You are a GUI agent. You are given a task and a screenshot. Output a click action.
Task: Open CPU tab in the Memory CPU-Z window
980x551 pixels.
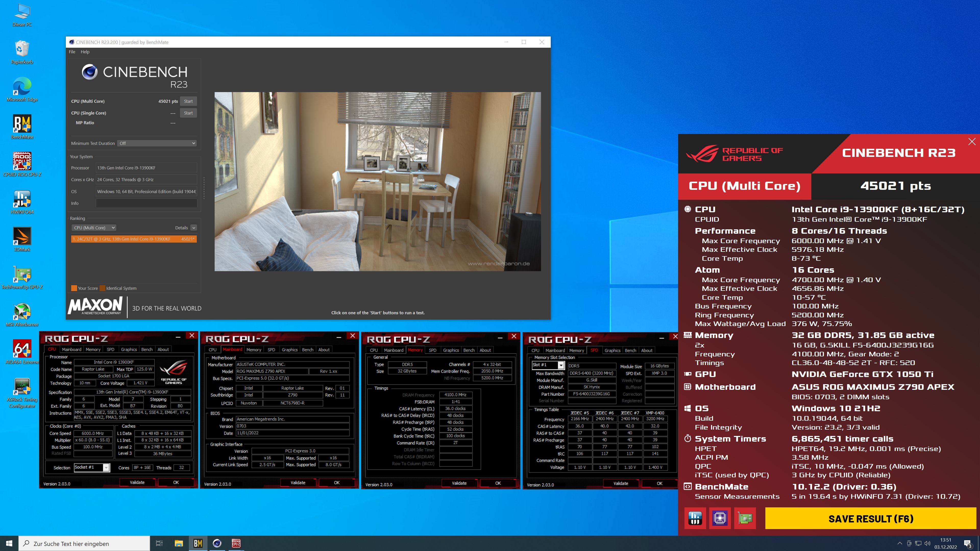[x=374, y=350]
